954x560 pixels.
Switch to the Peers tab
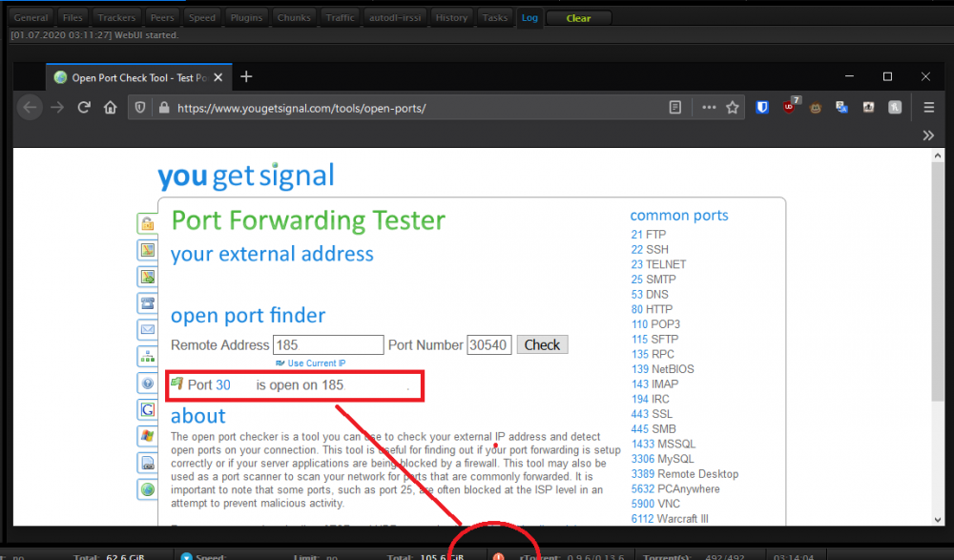point(162,18)
